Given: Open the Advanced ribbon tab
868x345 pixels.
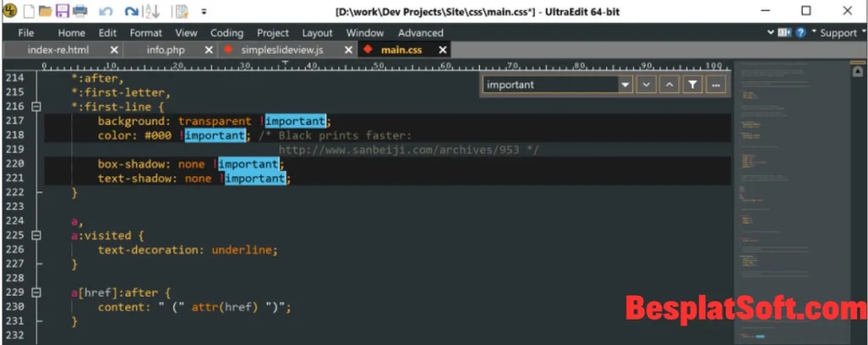Looking at the screenshot, I should [x=420, y=33].
